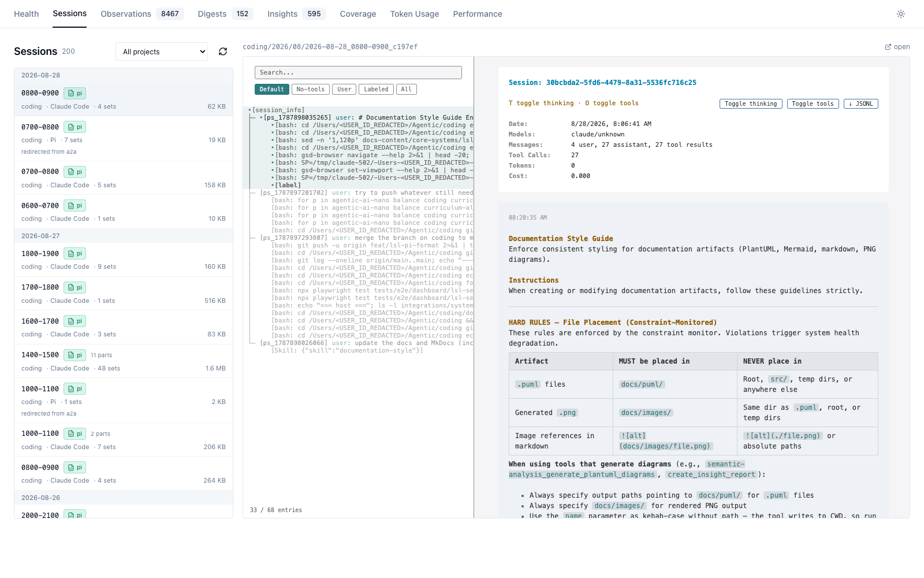
Task: Toggle tools visibility in session view
Action: [813, 104]
